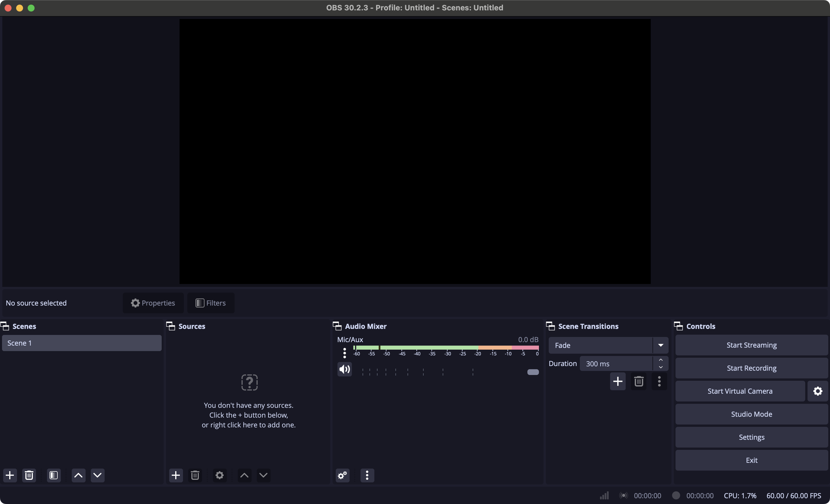
Task: Remove transition with trash icon
Action: point(639,381)
